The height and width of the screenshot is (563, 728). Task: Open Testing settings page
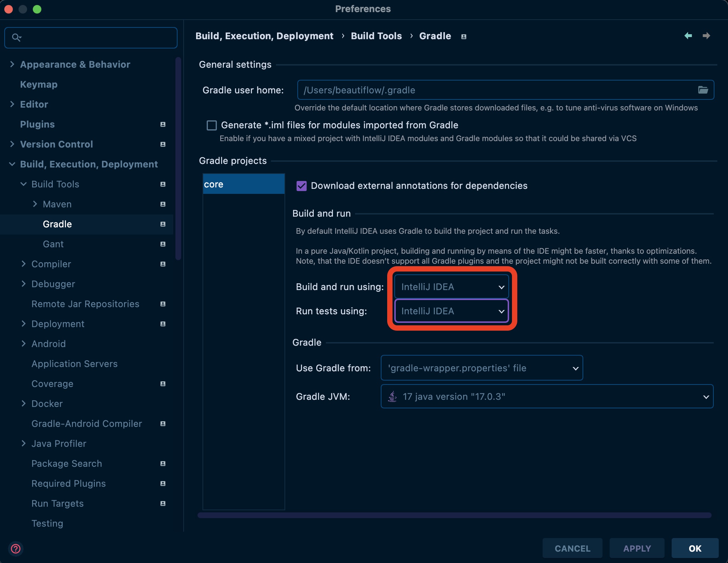(x=47, y=523)
